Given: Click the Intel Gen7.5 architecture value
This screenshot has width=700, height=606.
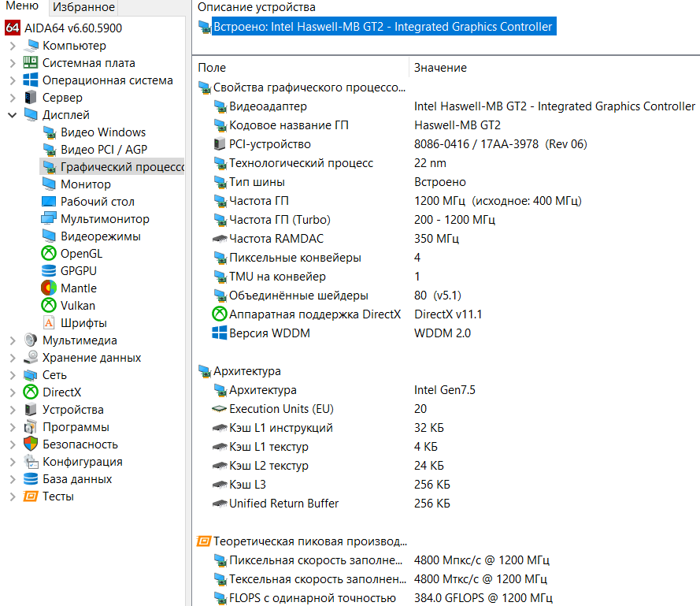Looking at the screenshot, I should [445, 390].
